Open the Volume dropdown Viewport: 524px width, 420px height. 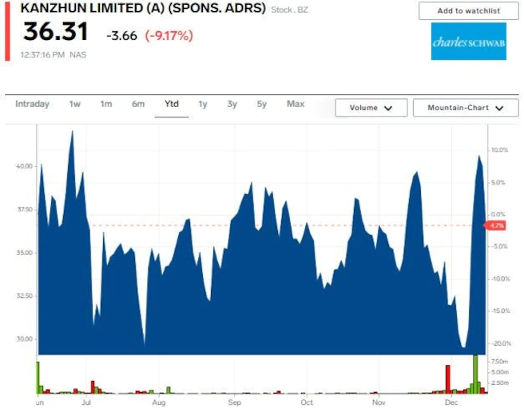point(371,108)
